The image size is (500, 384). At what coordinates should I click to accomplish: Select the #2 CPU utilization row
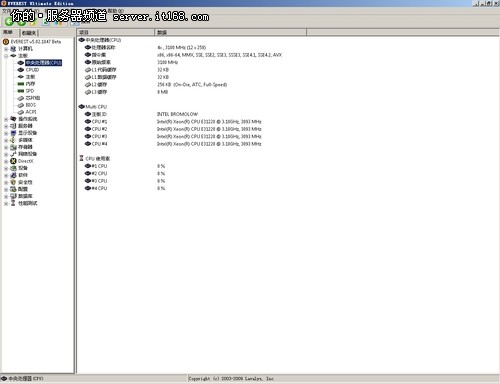coord(125,173)
